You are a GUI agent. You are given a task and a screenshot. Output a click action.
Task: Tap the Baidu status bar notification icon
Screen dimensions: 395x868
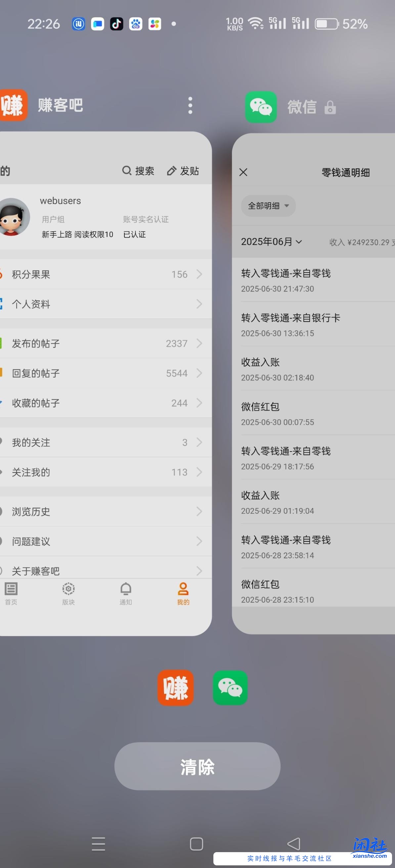coord(136,24)
